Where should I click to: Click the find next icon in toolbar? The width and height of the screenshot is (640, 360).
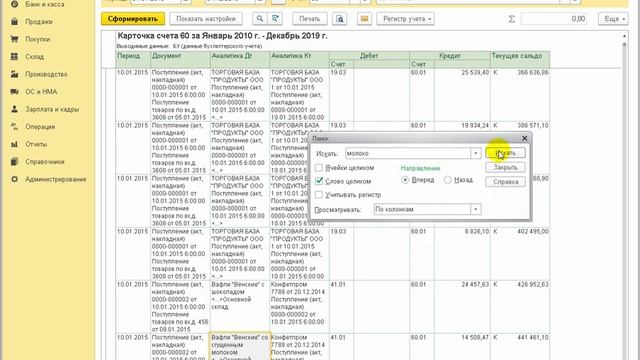tap(275, 19)
